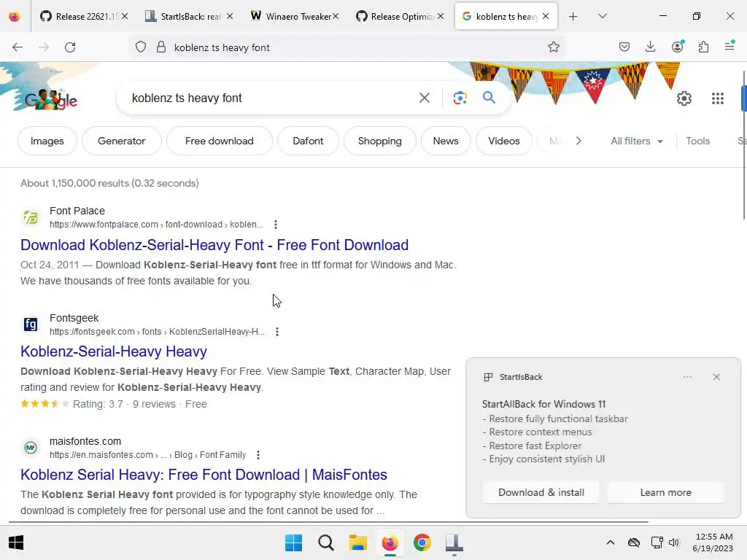The height and width of the screenshot is (560, 747).
Task: Click classic Start flag icon at taskbar left
Action: click(x=16, y=542)
